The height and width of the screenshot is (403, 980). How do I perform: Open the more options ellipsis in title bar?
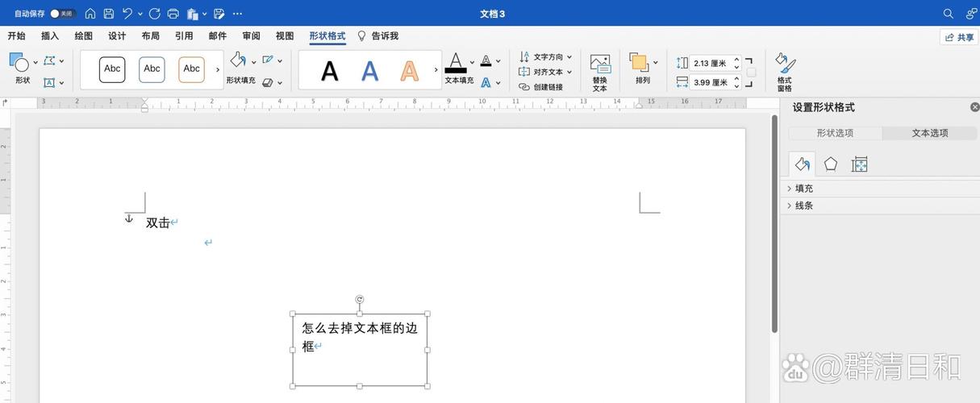point(237,14)
